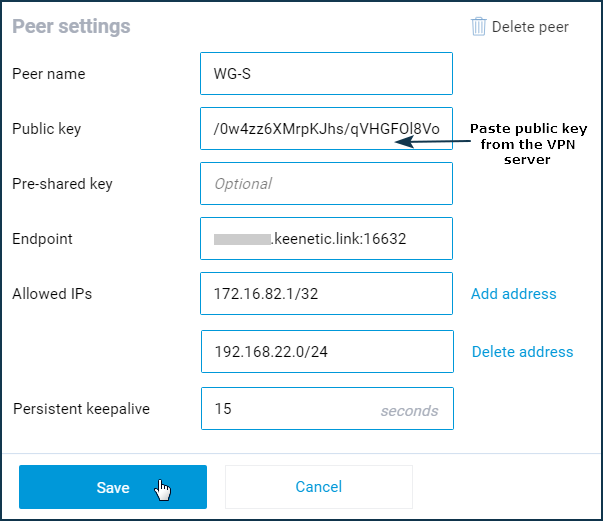
Task: Edit the 172.16.82.1/32 allowed IP field
Action: [x=326, y=293]
